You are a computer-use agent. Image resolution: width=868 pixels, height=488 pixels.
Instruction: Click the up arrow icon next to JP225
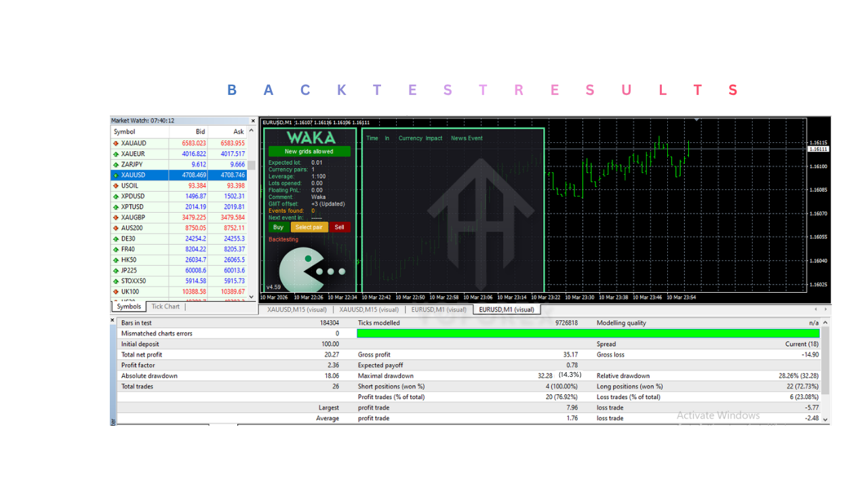pyautogui.click(x=117, y=270)
